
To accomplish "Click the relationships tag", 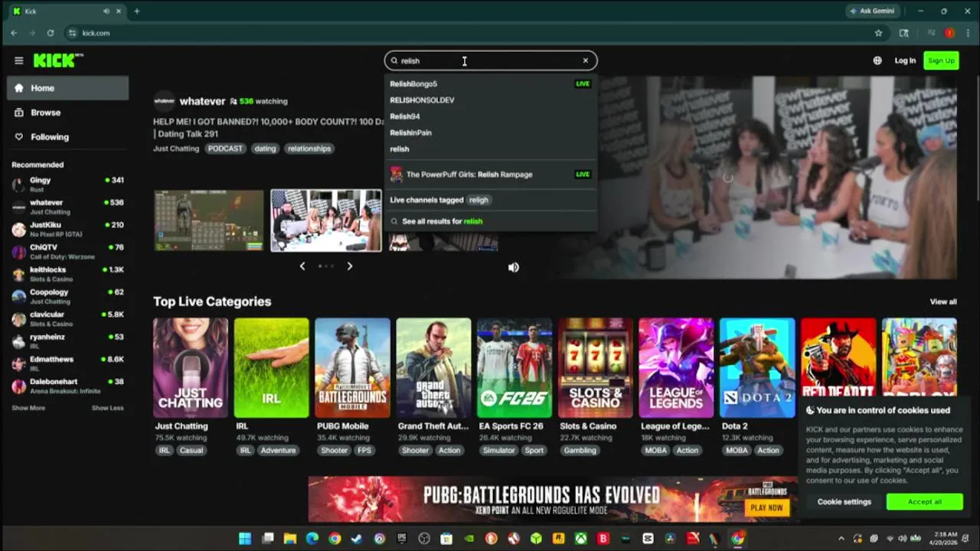I will coord(309,148).
